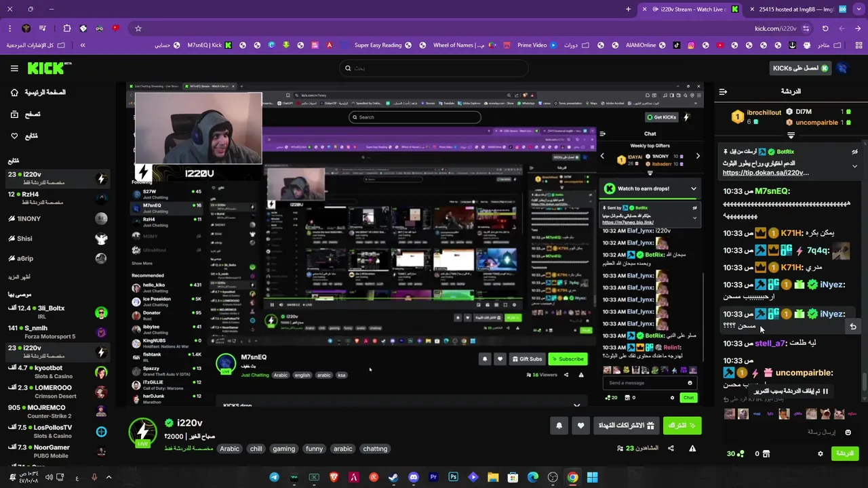The width and height of the screenshot is (868, 488).
Task: Click the live stream video player
Action: pyautogui.click(x=415, y=244)
